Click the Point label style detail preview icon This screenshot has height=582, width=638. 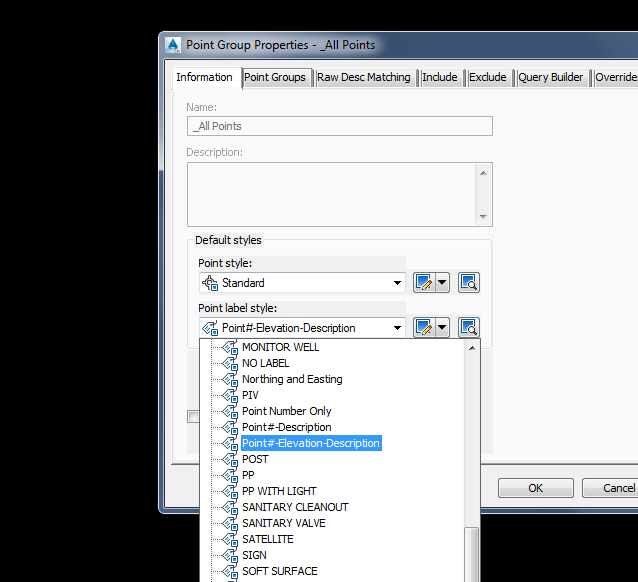tap(469, 327)
